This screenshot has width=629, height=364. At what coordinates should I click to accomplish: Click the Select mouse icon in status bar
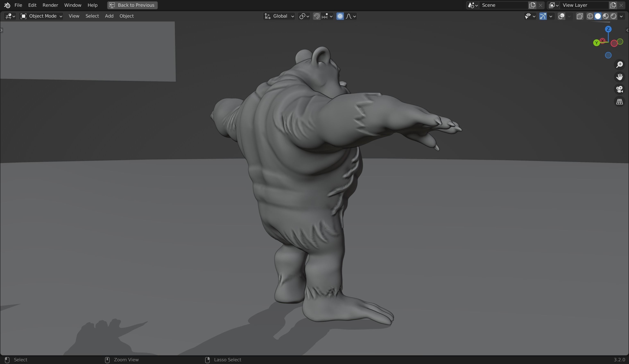coord(7,360)
